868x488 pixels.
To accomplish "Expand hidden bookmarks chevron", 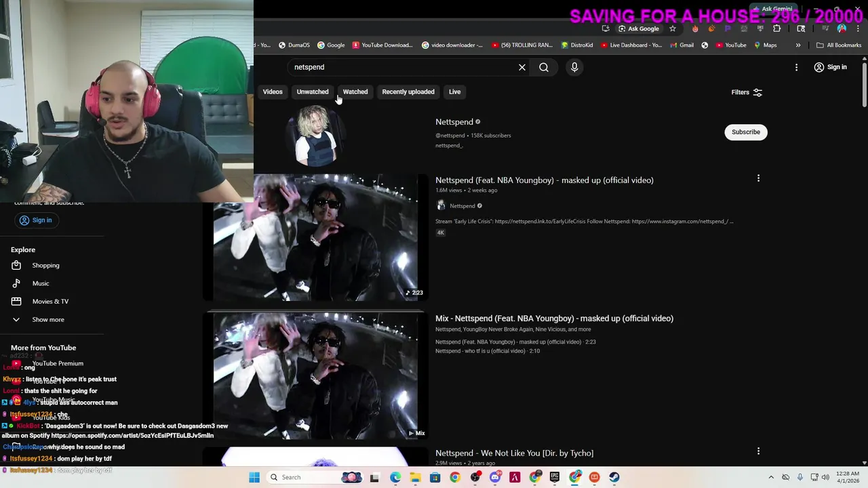I will pos(798,45).
